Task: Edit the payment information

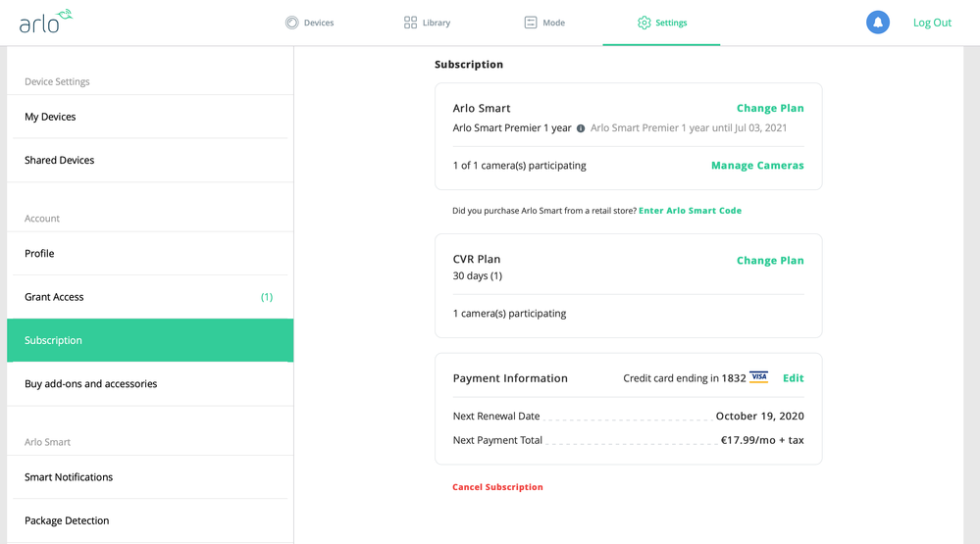Action: 794,378
